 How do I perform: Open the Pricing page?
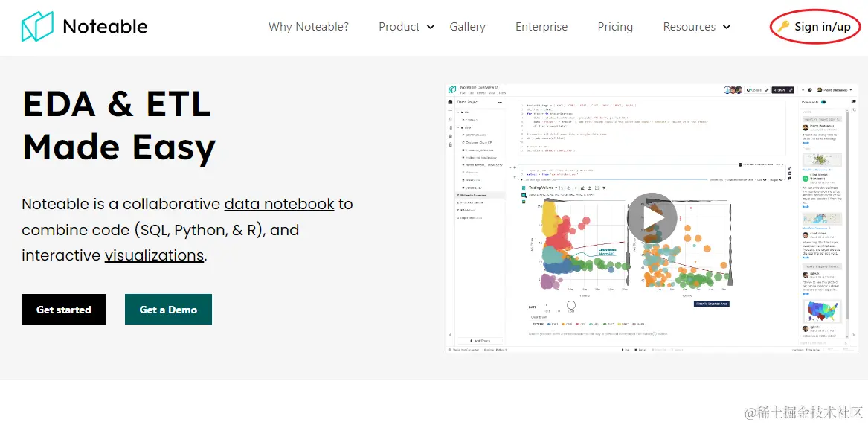coord(615,27)
